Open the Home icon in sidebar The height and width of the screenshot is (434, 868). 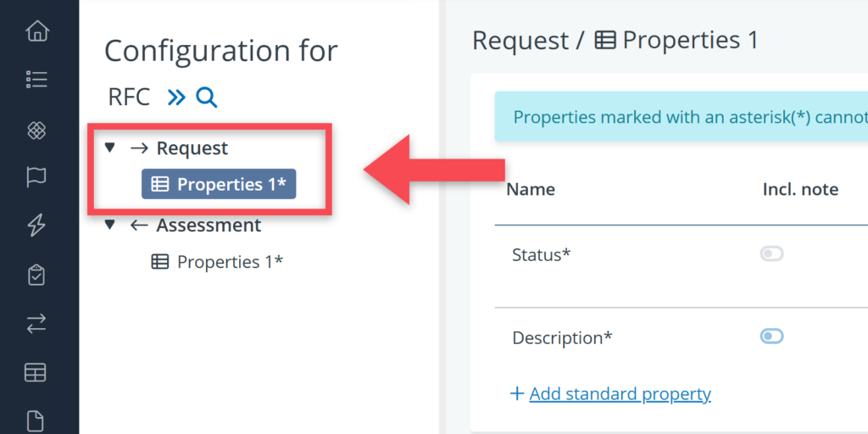click(36, 32)
